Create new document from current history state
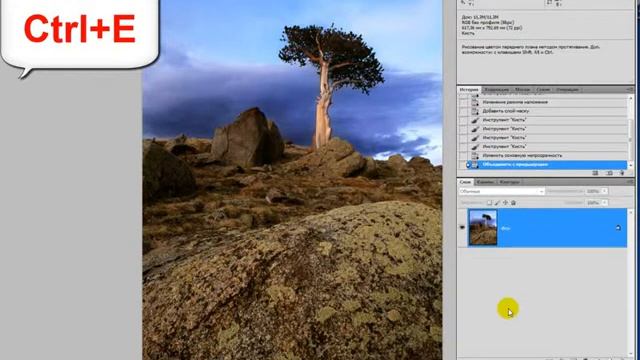This screenshot has width=640, height=360. click(596, 173)
